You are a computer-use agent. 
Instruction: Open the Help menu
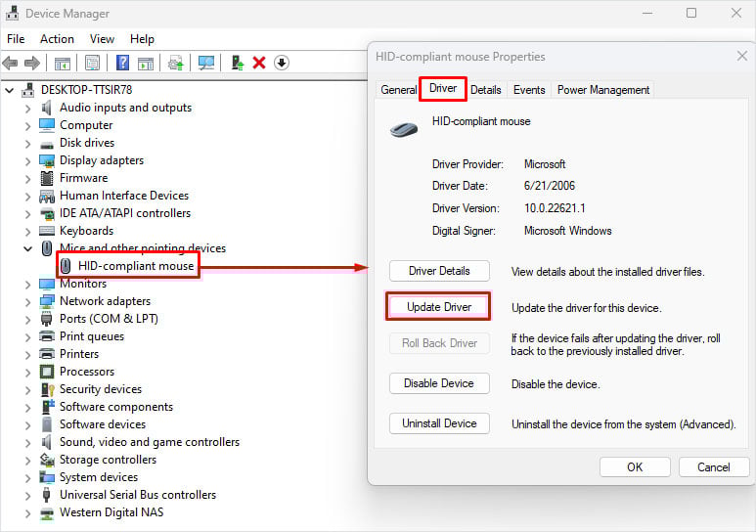point(142,39)
